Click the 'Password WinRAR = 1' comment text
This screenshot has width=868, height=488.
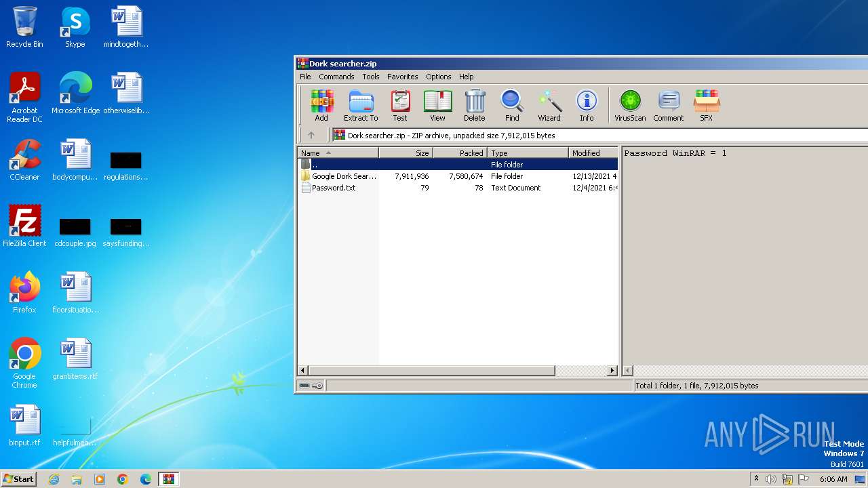[x=675, y=153]
